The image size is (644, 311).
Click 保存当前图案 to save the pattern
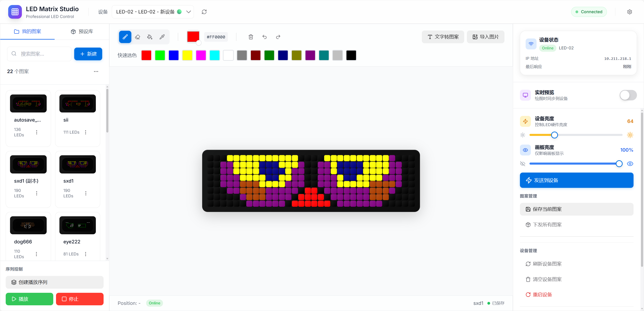(576, 209)
